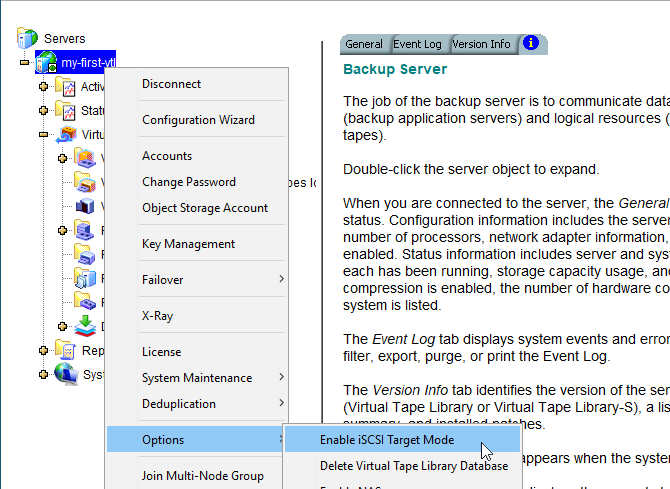Select Accounts in the context menu
The width and height of the screenshot is (670, 489).
[197, 156]
